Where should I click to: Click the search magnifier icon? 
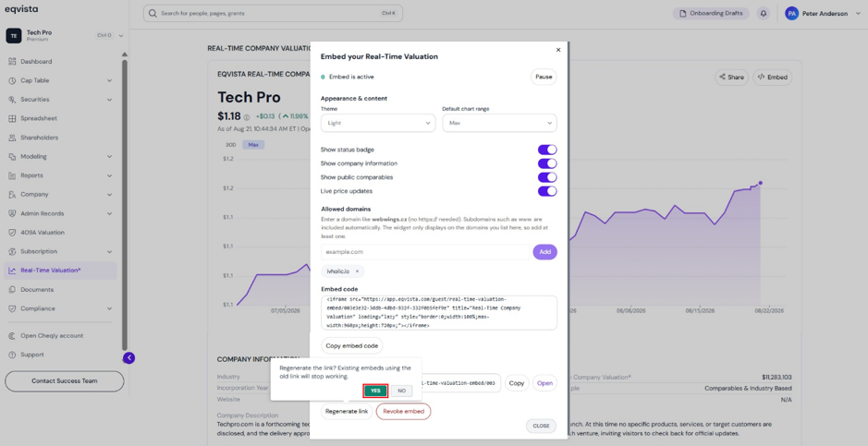coord(153,13)
